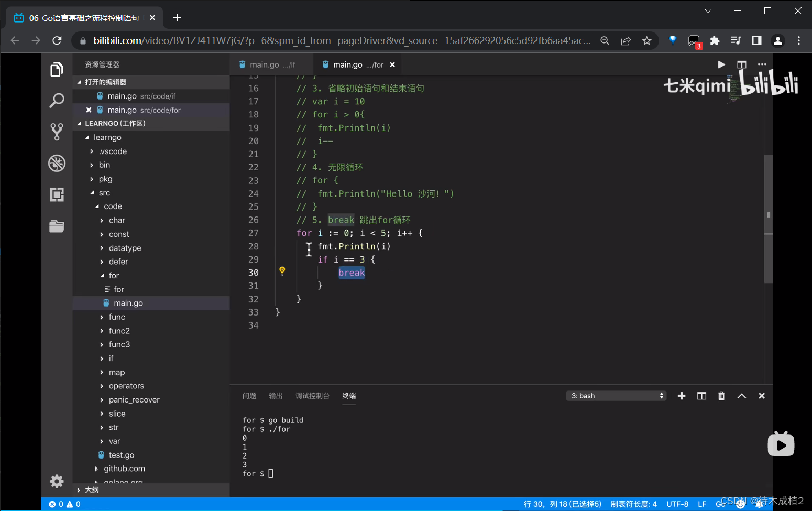Click tab size setting in status bar
Image resolution: width=812 pixels, height=511 pixels.
click(x=633, y=504)
